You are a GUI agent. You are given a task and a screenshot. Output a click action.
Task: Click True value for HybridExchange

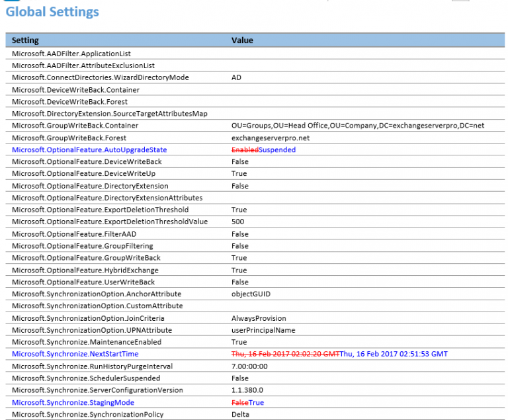[239, 271]
